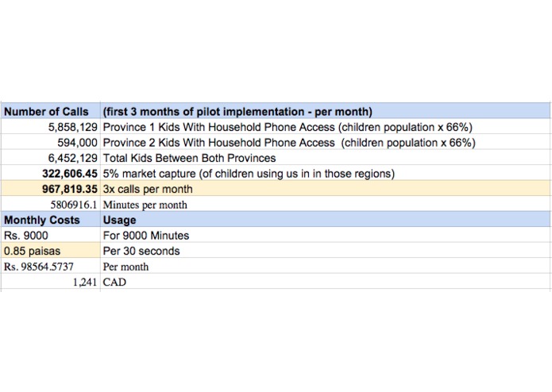Select the 6,452,129 total cell
Viewport: 552px width, 392px height.
click(51, 158)
